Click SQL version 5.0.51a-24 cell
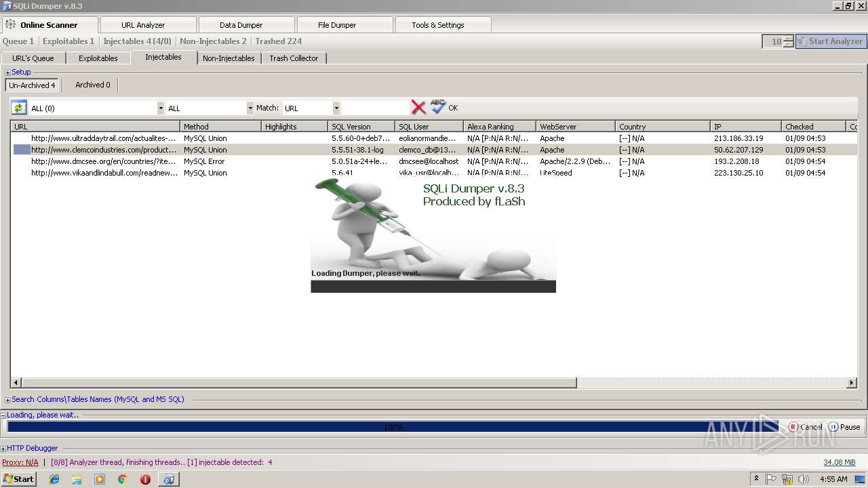This screenshot has height=488, width=868. click(361, 161)
